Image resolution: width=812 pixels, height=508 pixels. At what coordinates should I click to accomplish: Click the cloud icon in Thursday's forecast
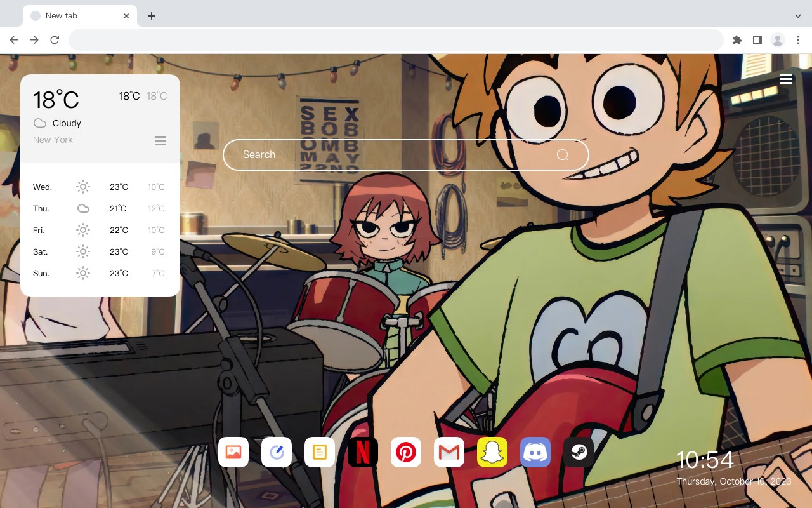[83, 208]
